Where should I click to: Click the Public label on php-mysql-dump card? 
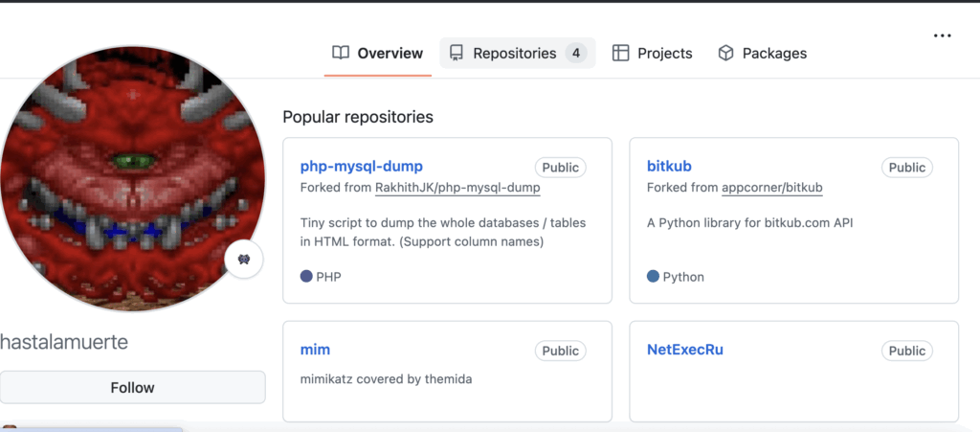(560, 168)
